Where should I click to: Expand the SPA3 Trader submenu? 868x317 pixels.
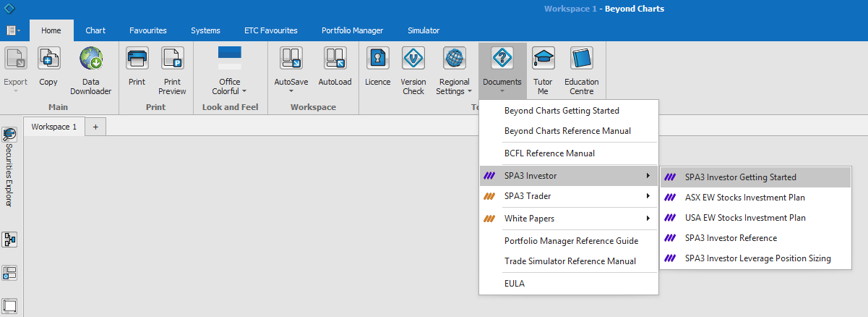(568, 196)
